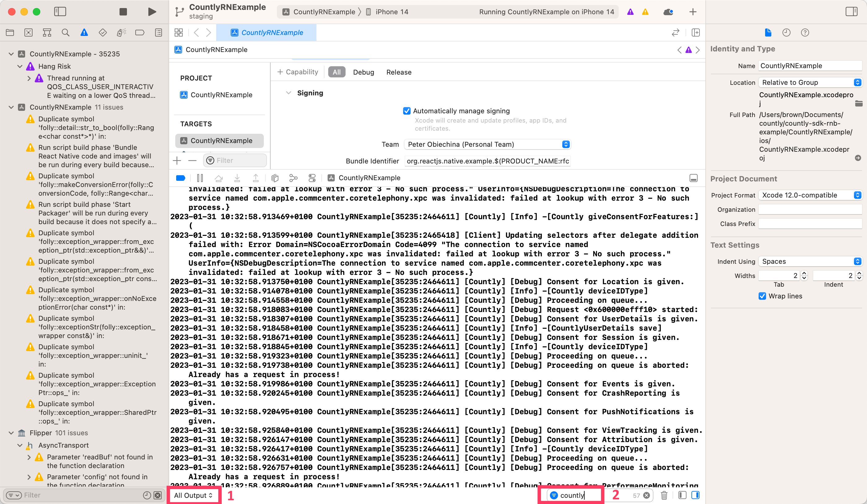This screenshot has width=867, height=504.
Task: Open the Report navigator icon
Action: coord(158,33)
